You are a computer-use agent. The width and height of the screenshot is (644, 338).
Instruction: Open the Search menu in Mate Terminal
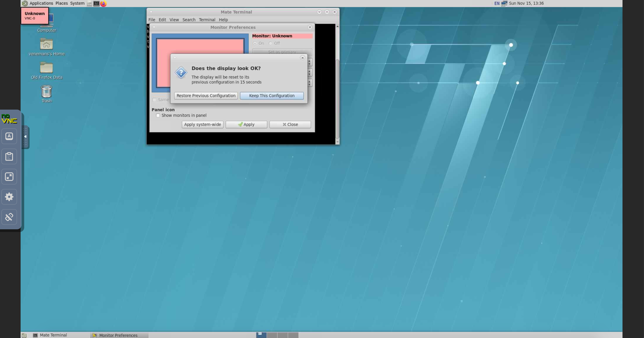(x=189, y=19)
